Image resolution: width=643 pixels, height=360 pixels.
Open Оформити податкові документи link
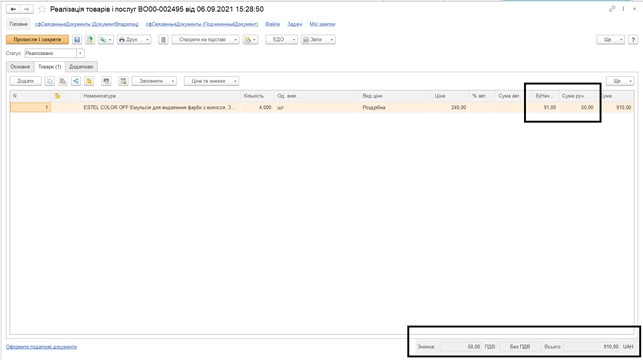pos(41,347)
